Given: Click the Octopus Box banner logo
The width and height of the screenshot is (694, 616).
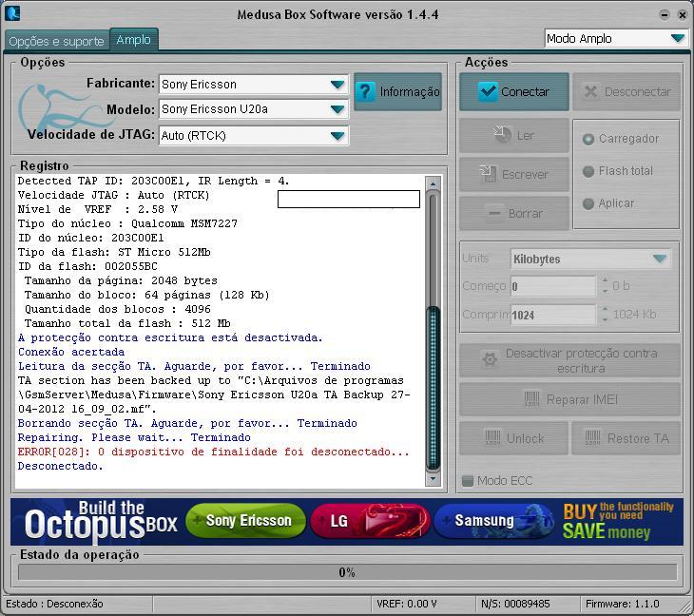Looking at the screenshot, I should click(x=101, y=521).
